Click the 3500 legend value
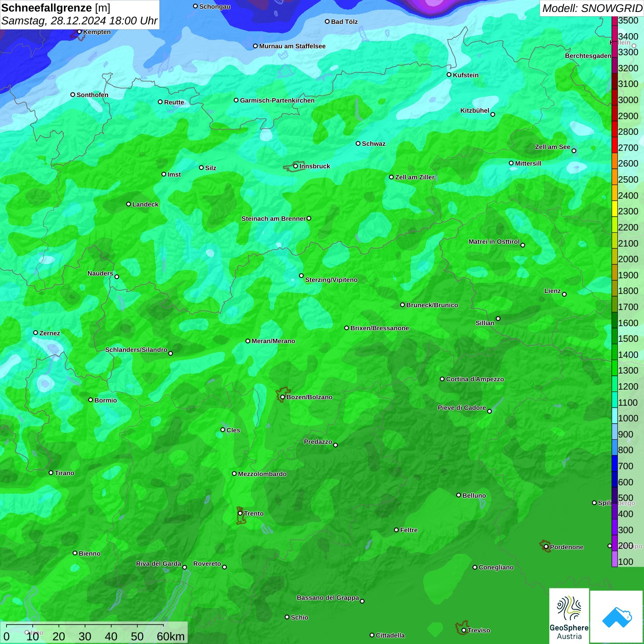The width and height of the screenshot is (644, 644). (628, 20)
